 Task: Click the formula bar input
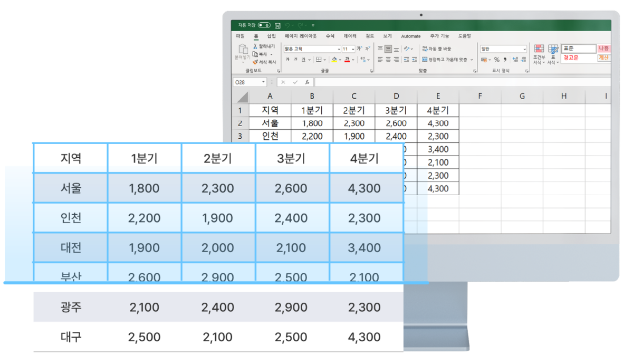click(463, 82)
